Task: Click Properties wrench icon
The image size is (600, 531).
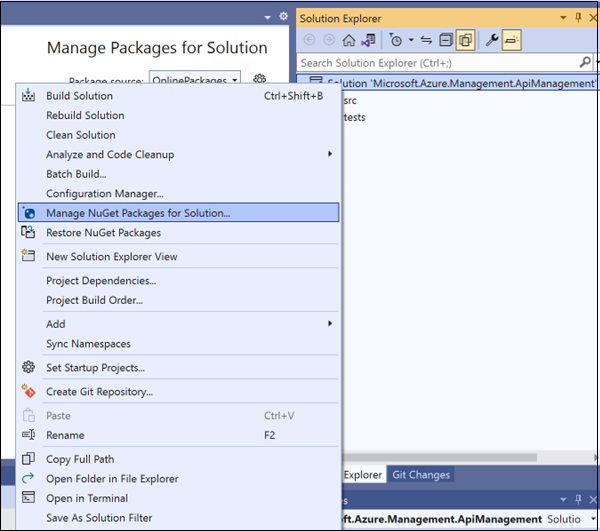Action: 492,40
